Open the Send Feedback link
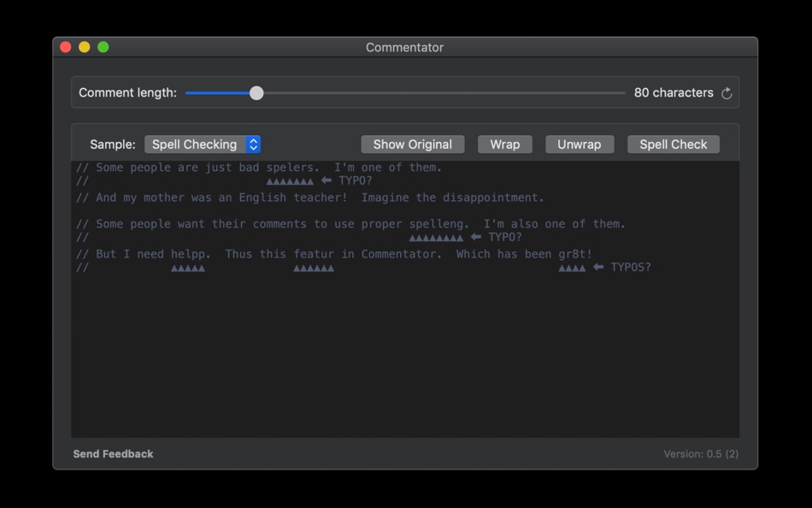The height and width of the screenshot is (508, 812). pos(113,453)
